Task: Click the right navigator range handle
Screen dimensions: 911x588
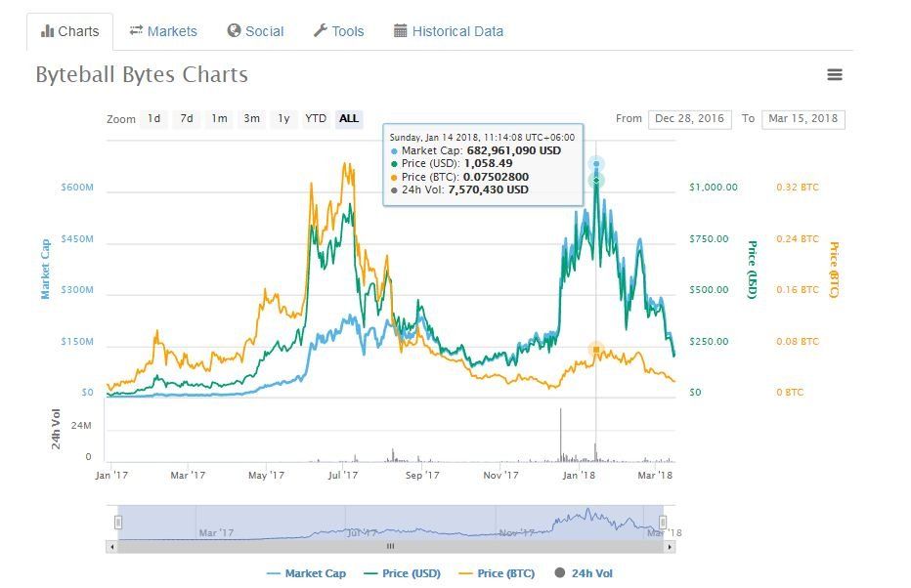Action: pyautogui.click(x=663, y=523)
